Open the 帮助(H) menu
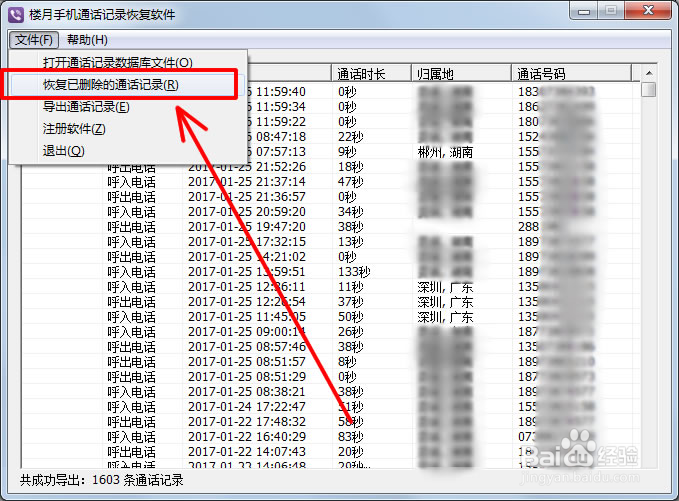Viewport: 679px width, 501px height. pos(87,40)
